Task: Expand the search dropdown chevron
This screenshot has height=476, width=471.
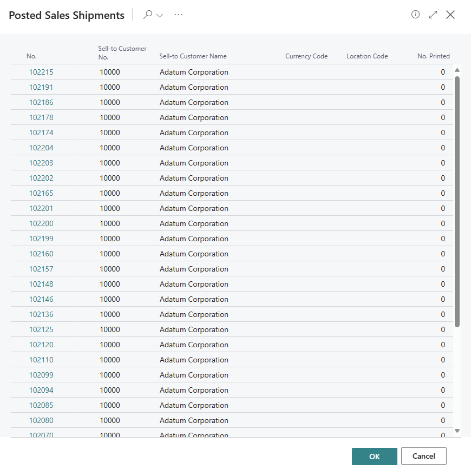Action: coord(160,16)
